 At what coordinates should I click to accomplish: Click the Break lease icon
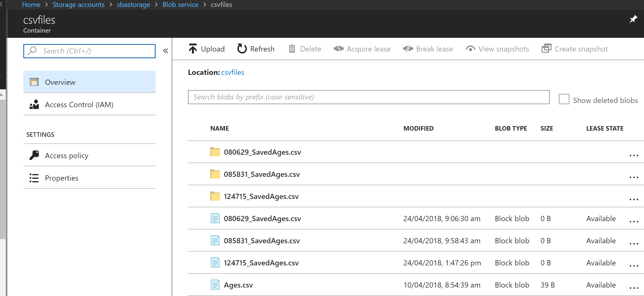(x=408, y=49)
